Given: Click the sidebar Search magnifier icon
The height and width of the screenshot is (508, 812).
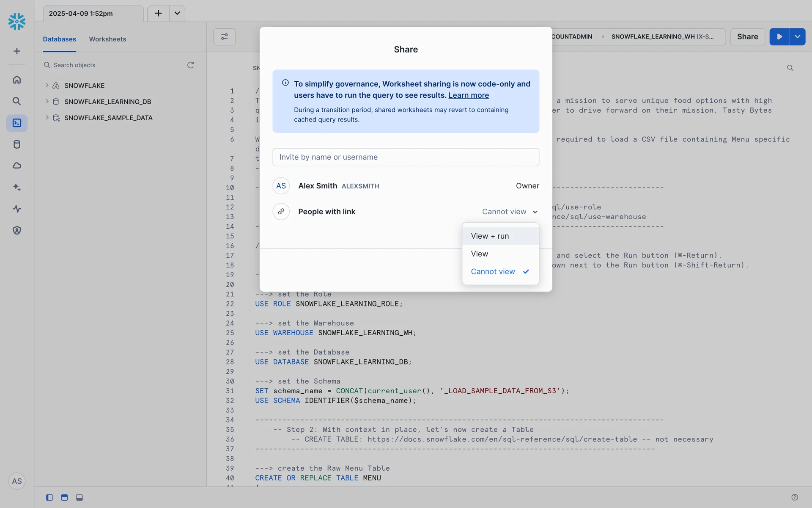Looking at the screenshot, I should (x=17, y=101).
